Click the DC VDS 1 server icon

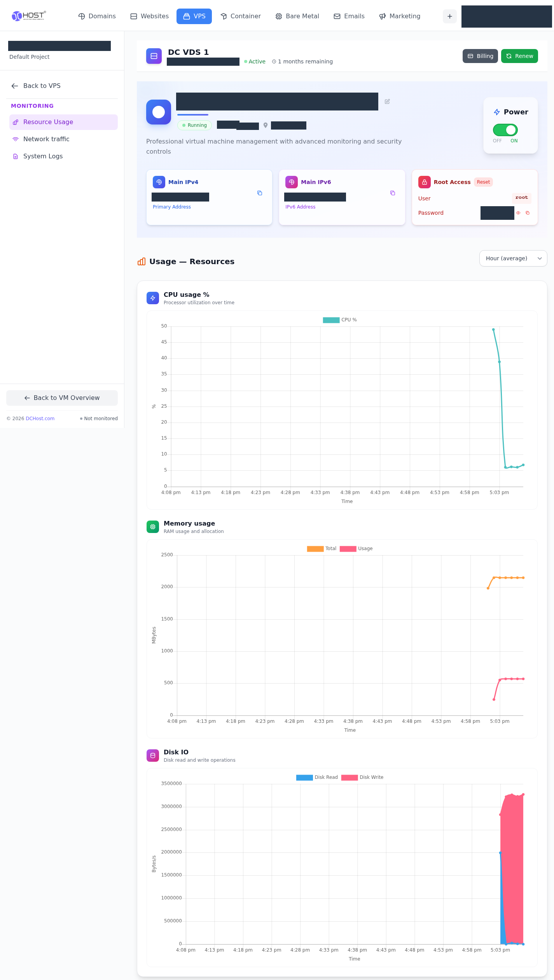(154, 56)
